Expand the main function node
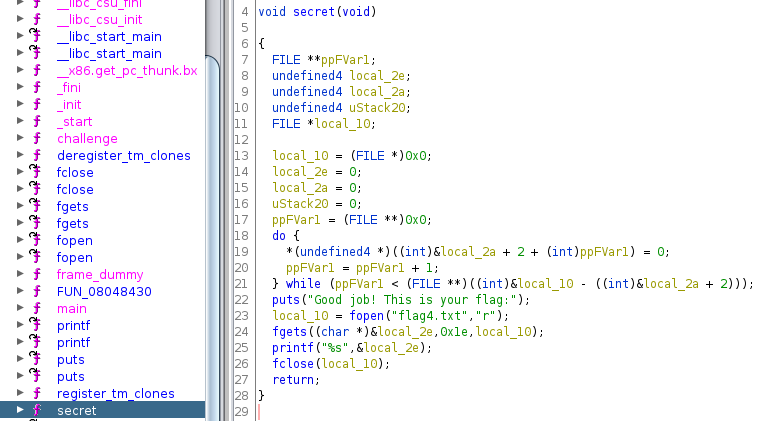Viewport: 783px width, 421px height. [x=20, y=307]
